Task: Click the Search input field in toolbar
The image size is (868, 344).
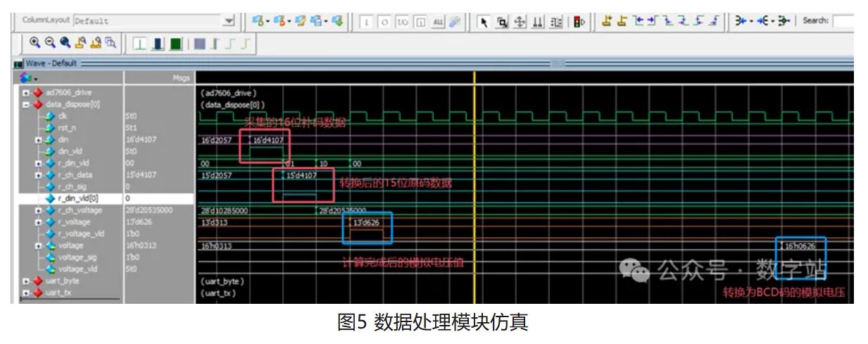Action: tap(843, 20)
